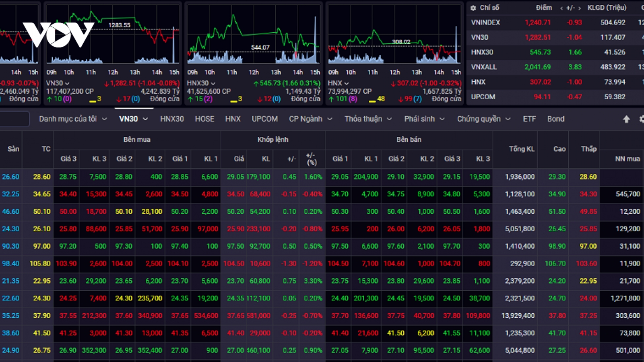This screenshot has height=362, width=644.
Task: Click the Tổng KL column header
Action: pos(522,149)
